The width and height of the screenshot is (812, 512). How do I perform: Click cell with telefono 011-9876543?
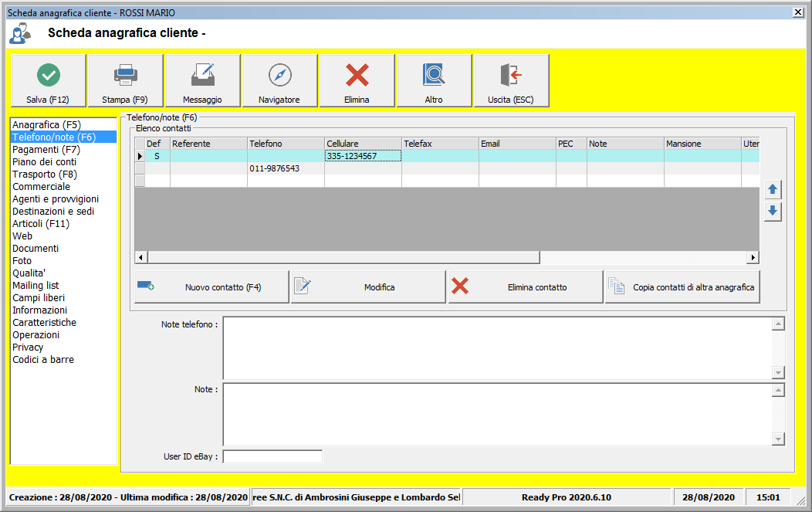pyautogui.click(x=286, y=168)
